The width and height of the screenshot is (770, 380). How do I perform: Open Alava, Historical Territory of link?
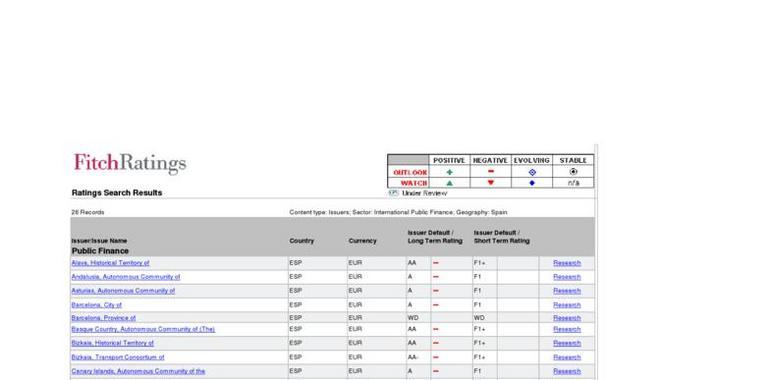pos(110,263)
